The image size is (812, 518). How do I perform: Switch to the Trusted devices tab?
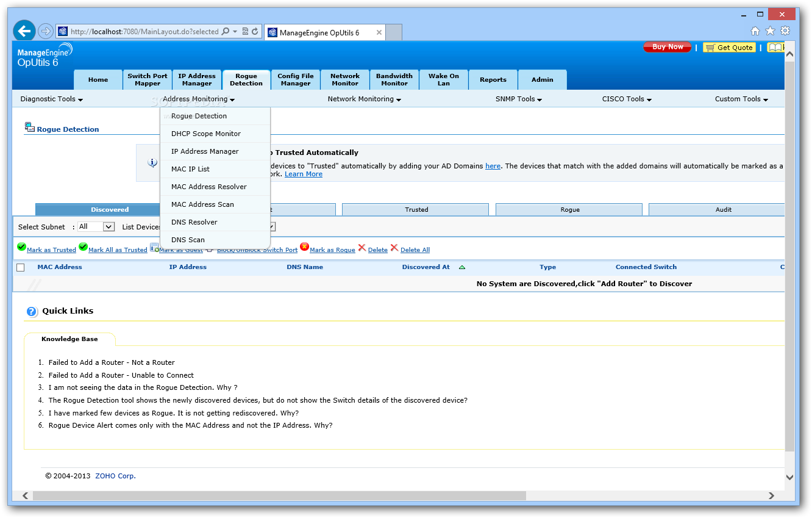(416, 209)
